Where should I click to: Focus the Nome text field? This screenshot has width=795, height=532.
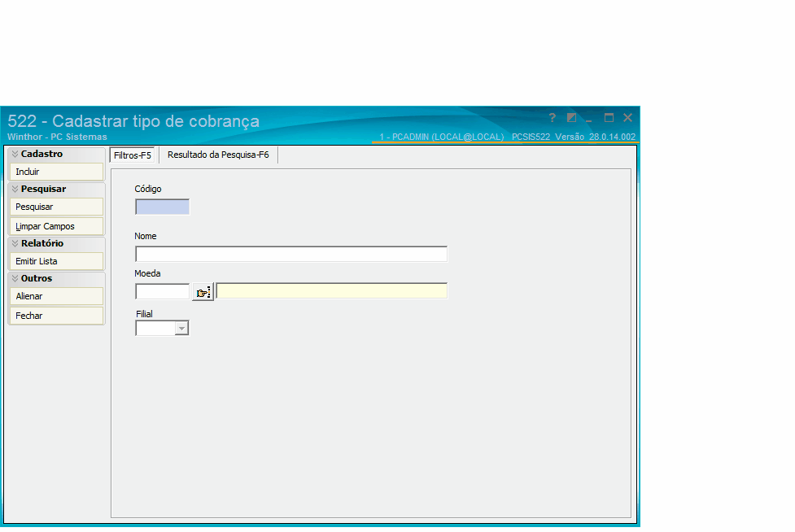[291, 254]
